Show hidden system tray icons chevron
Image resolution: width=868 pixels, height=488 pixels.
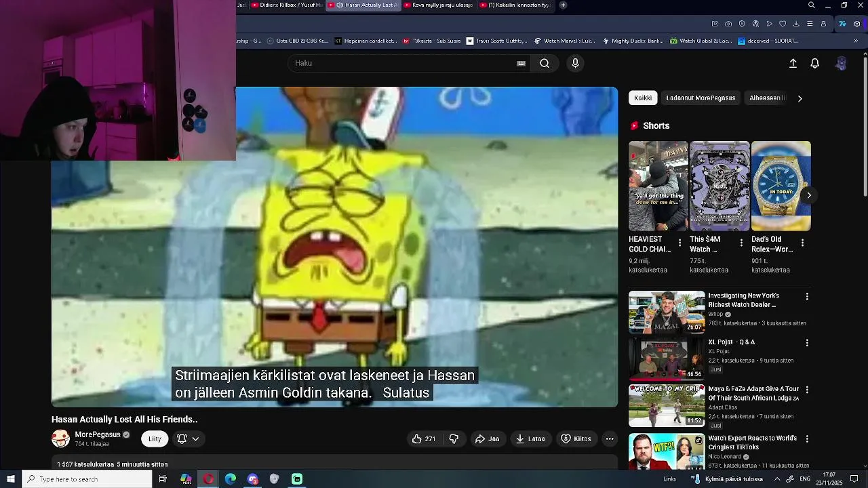(x=777, y=479)
